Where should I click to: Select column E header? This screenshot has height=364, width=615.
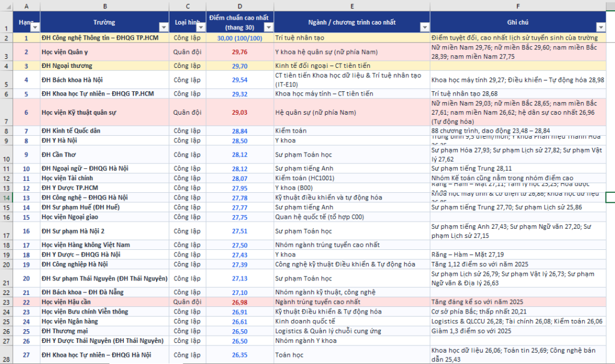pos(352,6)
